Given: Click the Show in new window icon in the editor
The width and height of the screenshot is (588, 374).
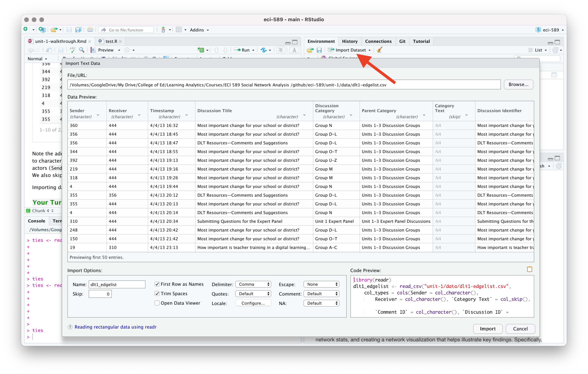Looking at the screenshot, I should pos(49,50).
